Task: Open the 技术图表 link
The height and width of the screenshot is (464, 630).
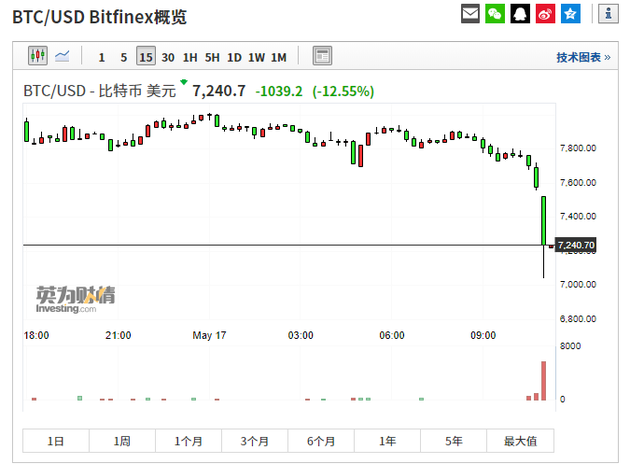Action: pyautogui.click(x=583, y=57)
